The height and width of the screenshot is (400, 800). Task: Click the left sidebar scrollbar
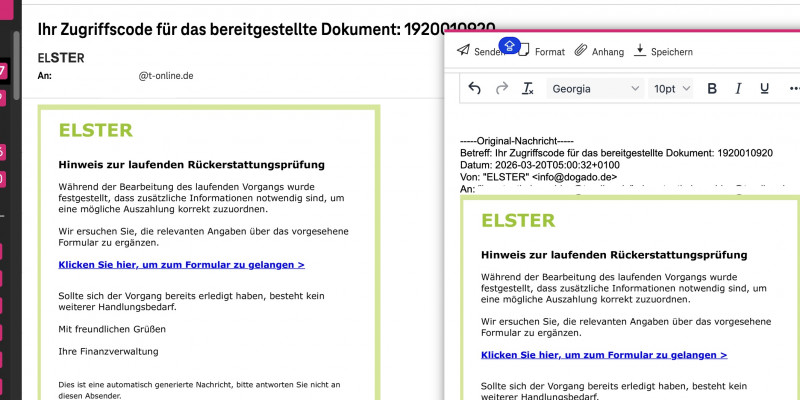[16, 60]
